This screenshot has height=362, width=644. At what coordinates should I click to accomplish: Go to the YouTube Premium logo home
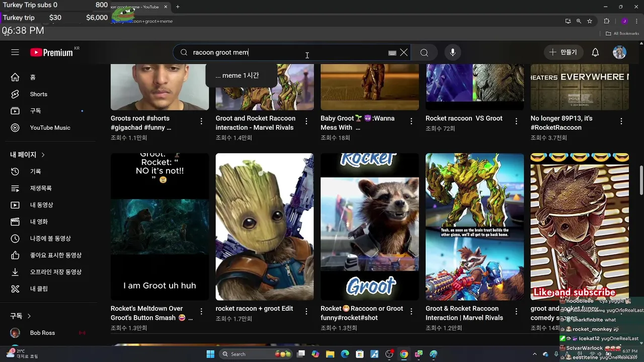(52, 52)
